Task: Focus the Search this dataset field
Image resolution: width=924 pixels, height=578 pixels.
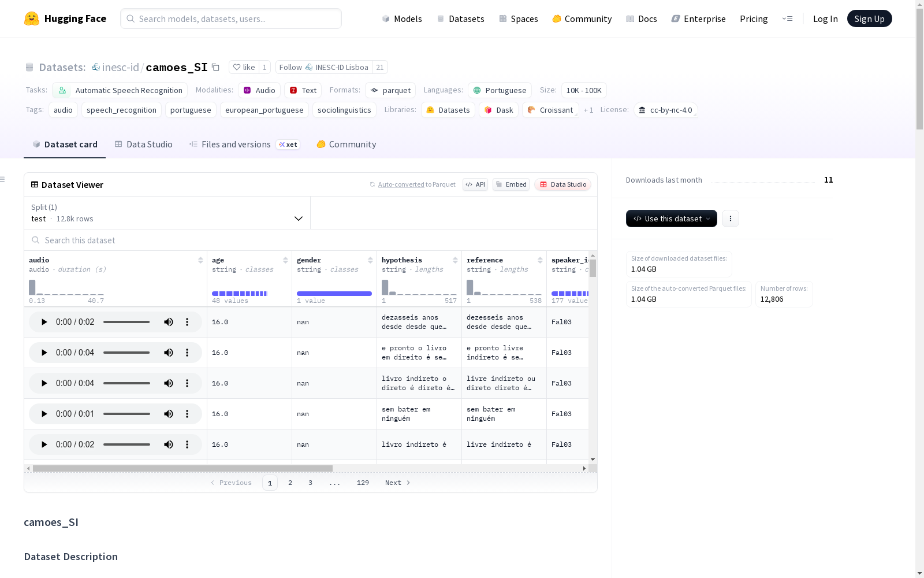Action: (x=311, y=240)
